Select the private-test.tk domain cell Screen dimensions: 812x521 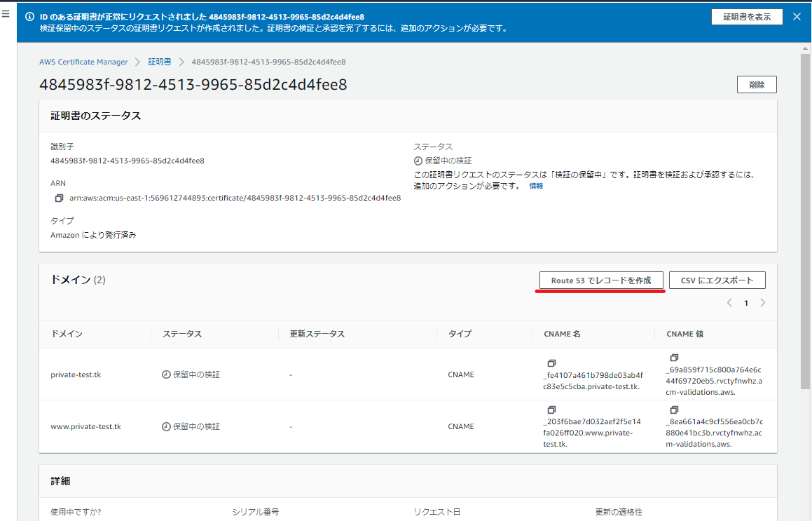pyautogui.click(x=76, y=374)
